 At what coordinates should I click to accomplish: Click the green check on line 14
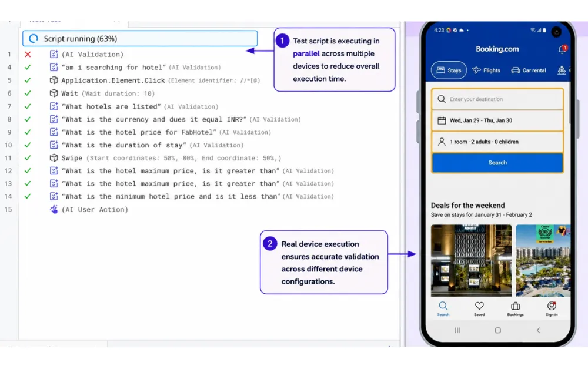(x=28, y=196)
